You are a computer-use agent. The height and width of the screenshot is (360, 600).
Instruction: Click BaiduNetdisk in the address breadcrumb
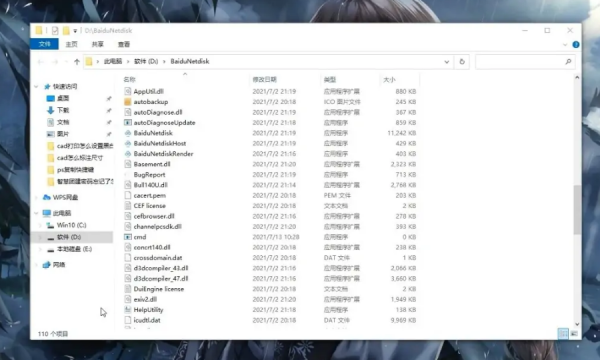point(190,61)
